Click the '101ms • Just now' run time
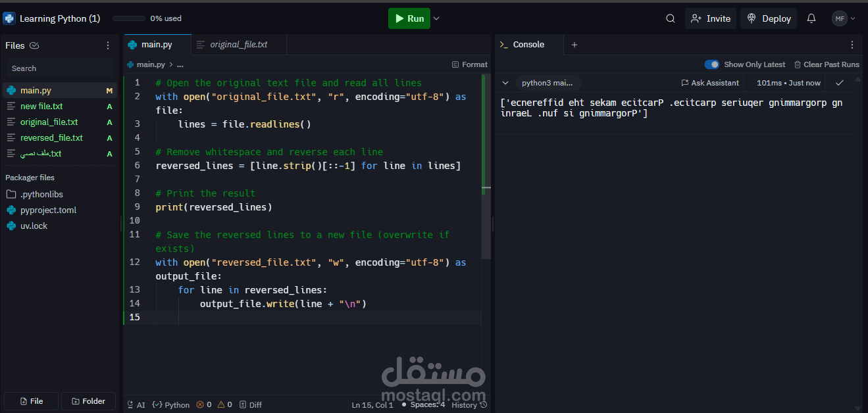The height and width of the screenshot is (413, 868). tap(788, 83)
